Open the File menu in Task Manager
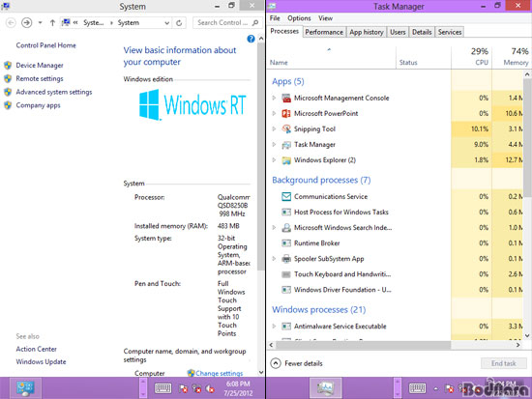Screen dimensions: 532x399 pos(275,18)
